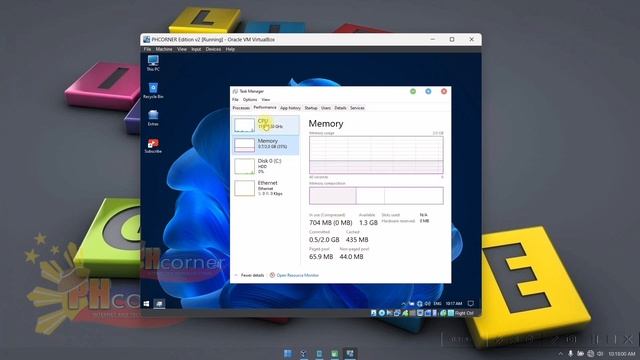This screenshot has width=640, height=360.
Task: Open the host Windows Start button
Action: 288,353
